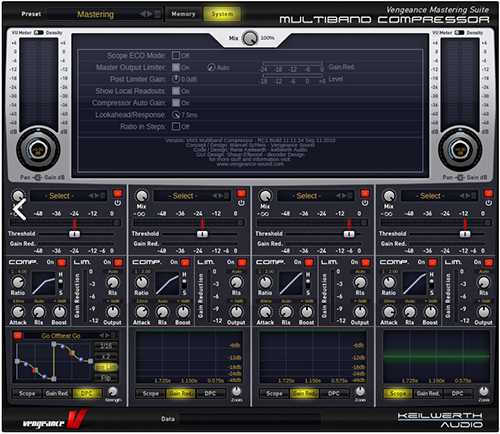500x434 pixels.
Task: Click band 1 Threshold slider handle
Action: tap(74, 234)
